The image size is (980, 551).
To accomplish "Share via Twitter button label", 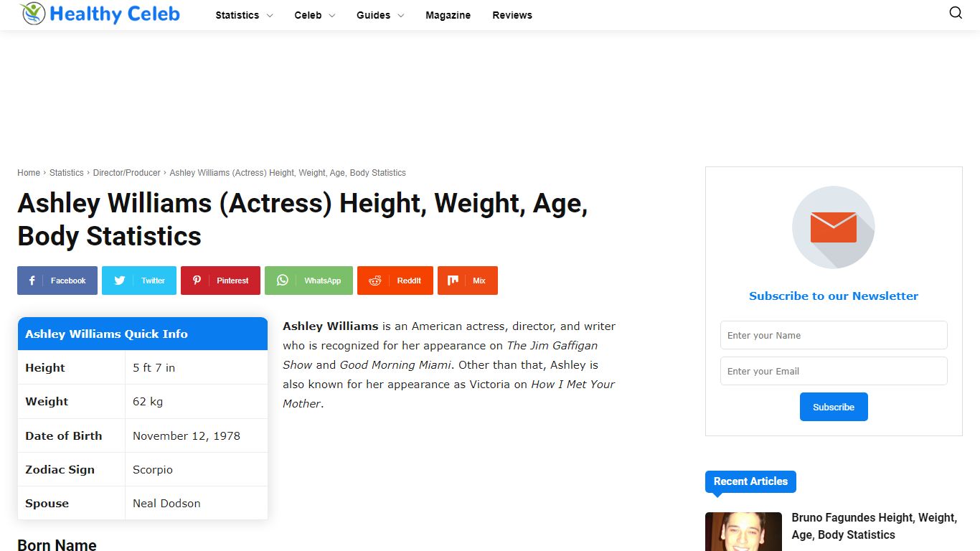I will point(153,281).
